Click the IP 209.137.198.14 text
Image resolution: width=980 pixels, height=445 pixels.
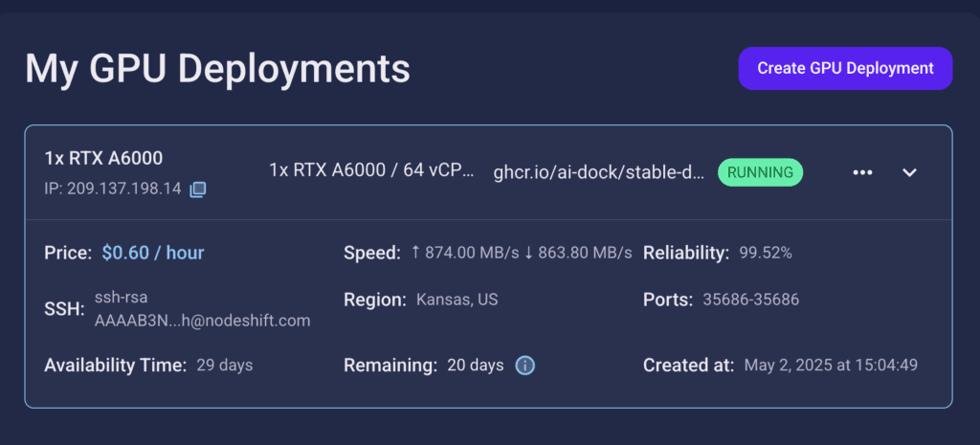pyautogui.click(x=113, y=189)
